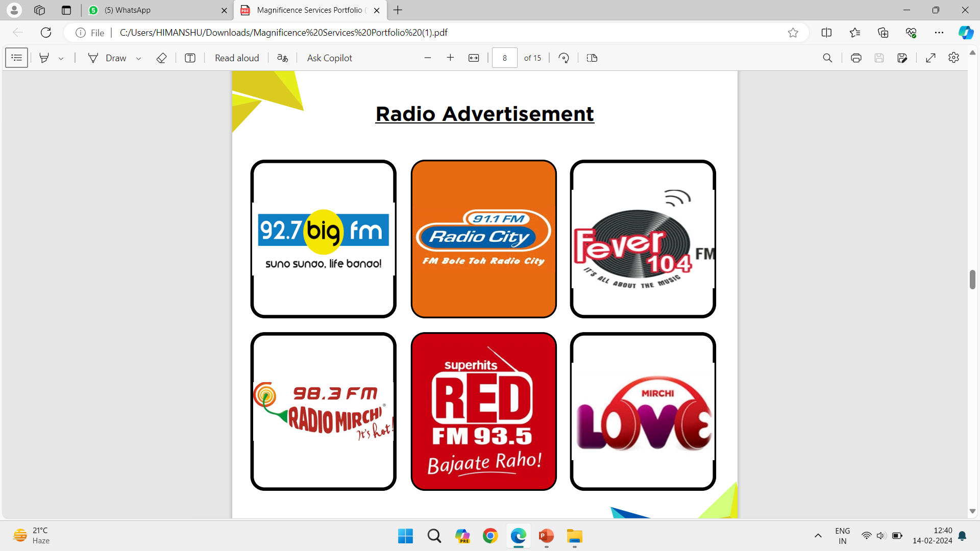Print the Magnificence Services Portfolio PDF
Screen dimensions: 980x551
(856, 58)
